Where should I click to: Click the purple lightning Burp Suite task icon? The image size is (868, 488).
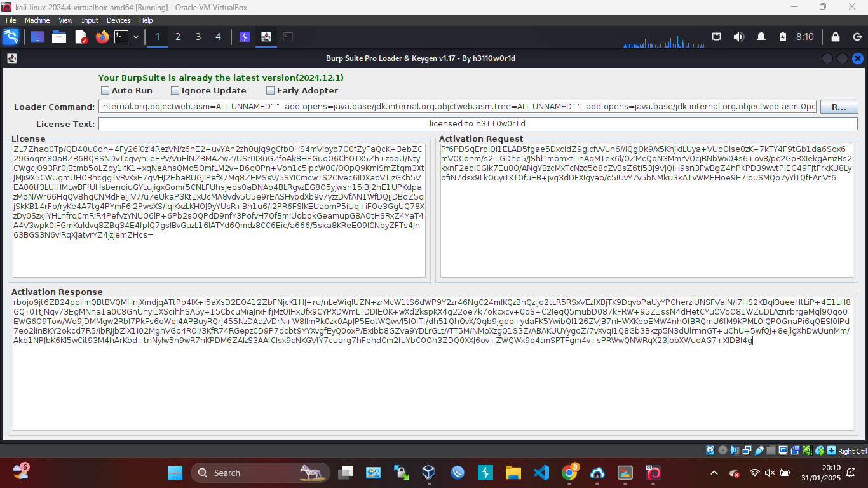click(x=245, y=37)
